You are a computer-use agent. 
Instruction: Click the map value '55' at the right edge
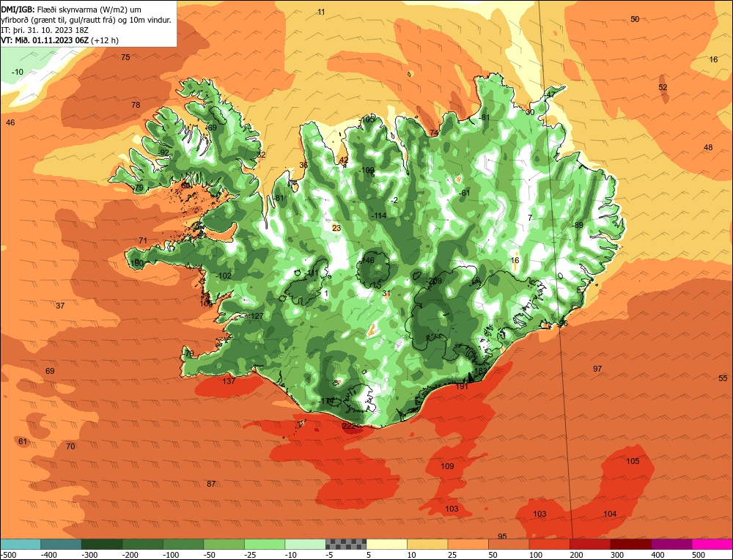723,378
